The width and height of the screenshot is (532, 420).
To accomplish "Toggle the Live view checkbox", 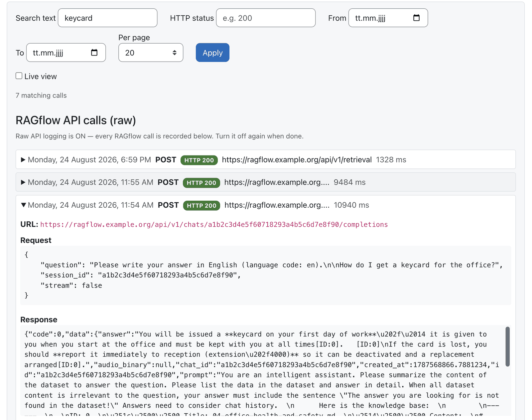I will [19, 76].
